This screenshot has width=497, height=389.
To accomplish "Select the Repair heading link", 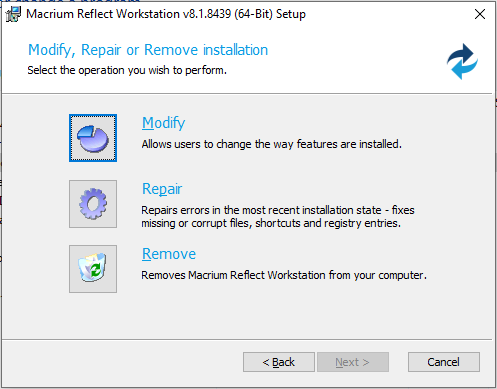I will pyautogui.click(x=162, y=189).
